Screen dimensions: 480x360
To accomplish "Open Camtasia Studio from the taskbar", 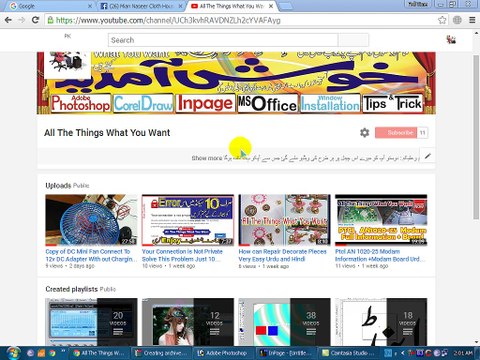I will [349, 353].
